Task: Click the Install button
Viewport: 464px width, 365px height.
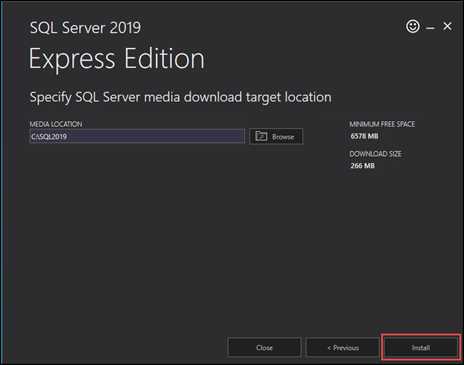Action: click(421, 348)
